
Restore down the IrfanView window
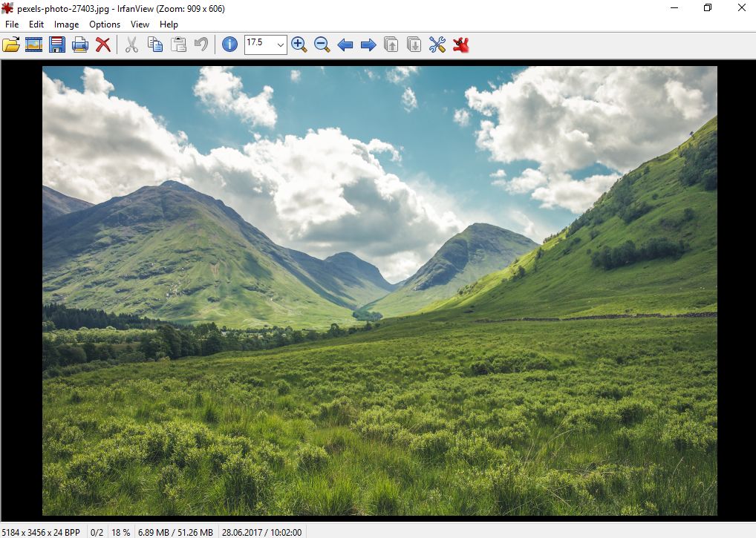click(x=707, y=7)
